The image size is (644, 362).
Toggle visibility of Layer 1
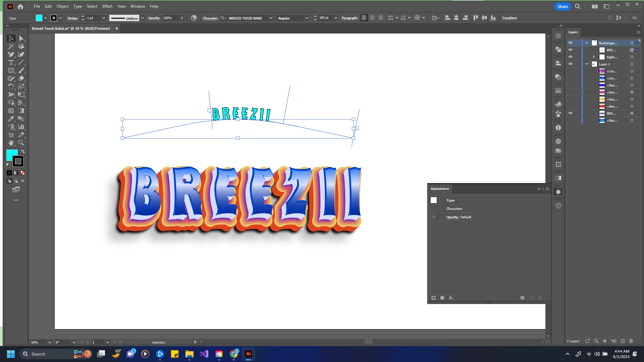pyautogui.click(x=570, y=64)
